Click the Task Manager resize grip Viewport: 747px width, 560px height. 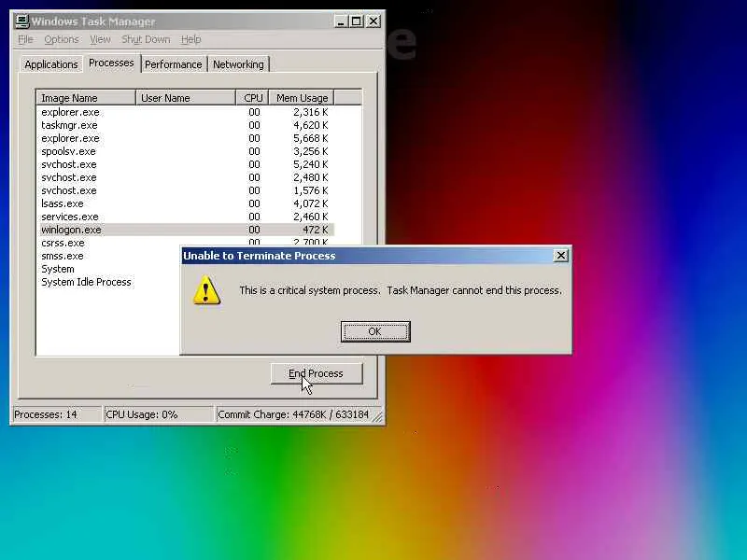click(377, 416)
